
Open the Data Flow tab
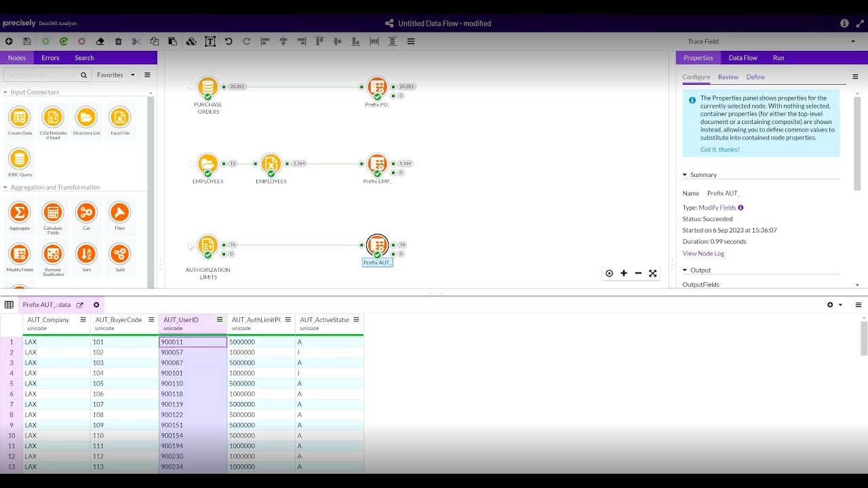tap(743, 58)
